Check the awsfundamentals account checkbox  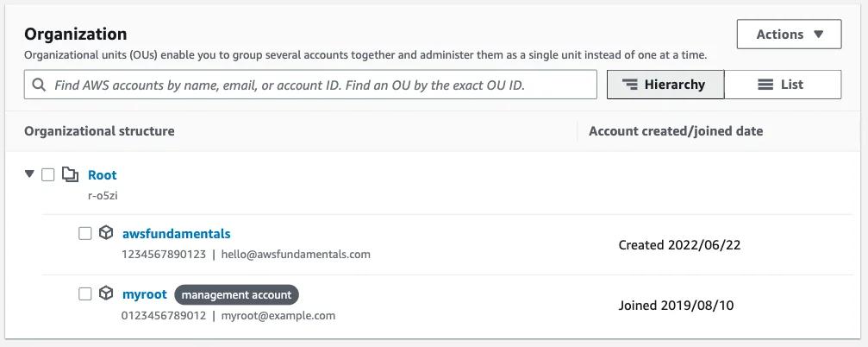[84, 234]
